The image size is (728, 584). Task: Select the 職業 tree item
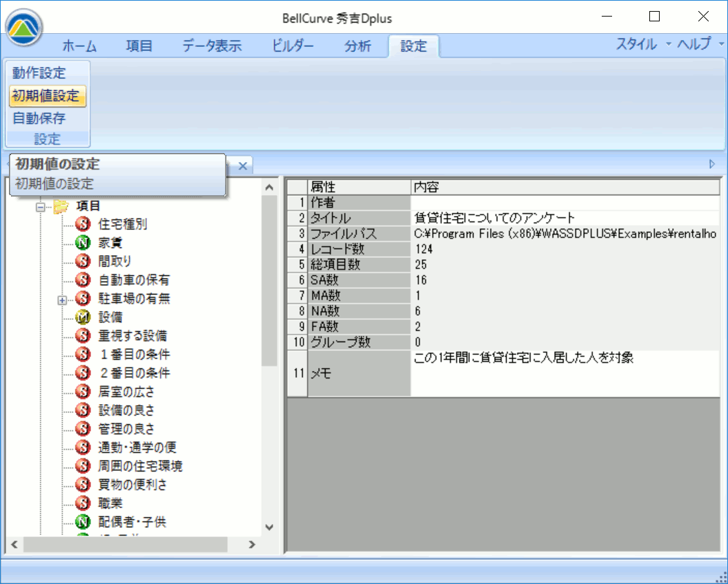[x=110, y=503]
